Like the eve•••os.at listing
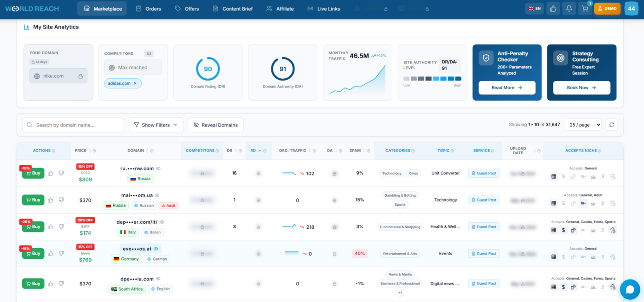This screenshot has width=644, height=302. pos(51,253)
